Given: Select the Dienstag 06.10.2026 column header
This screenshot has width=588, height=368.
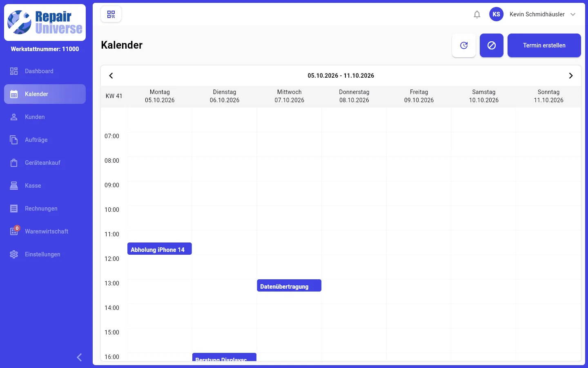Looking at the screenshot, I should click(225, 96).
